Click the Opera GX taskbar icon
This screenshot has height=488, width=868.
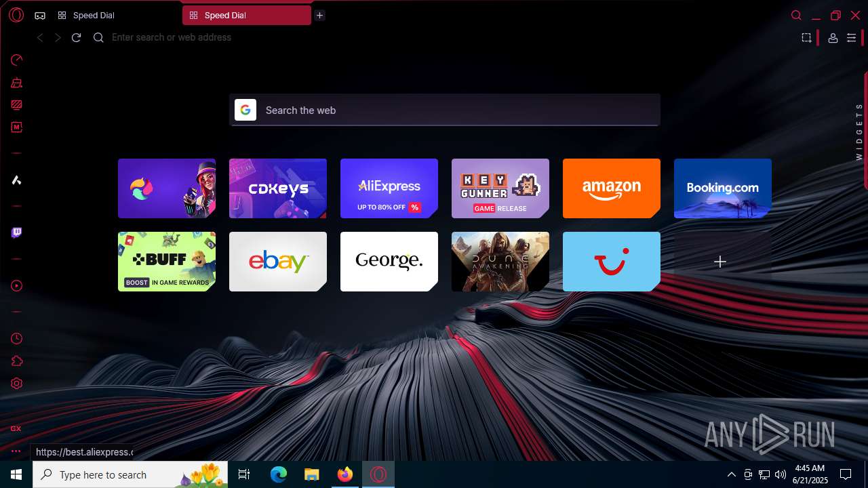click(378, 474)
